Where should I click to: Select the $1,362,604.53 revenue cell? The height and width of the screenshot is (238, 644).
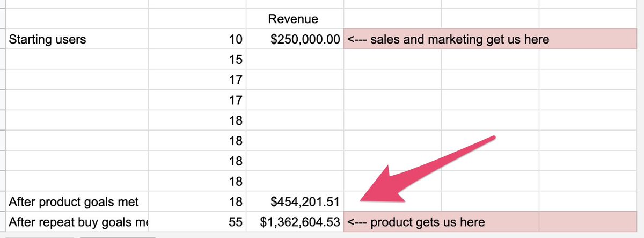[294, 222]
